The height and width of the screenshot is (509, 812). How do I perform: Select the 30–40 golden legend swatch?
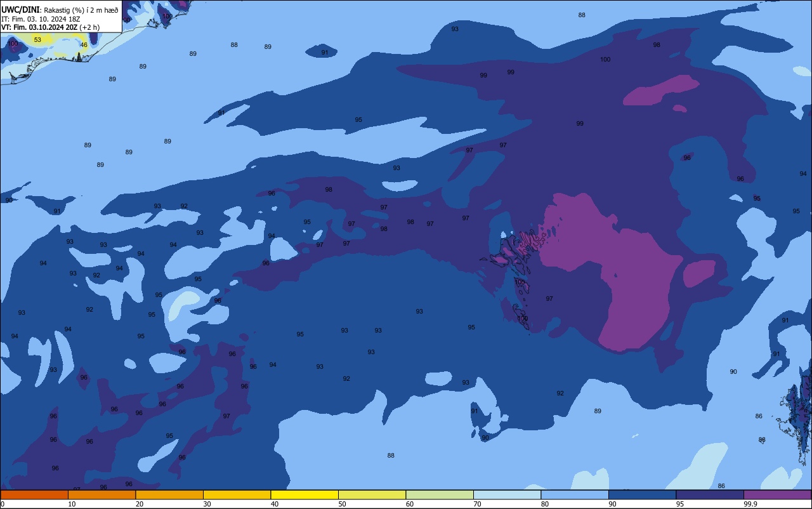(x=237, y=494)
